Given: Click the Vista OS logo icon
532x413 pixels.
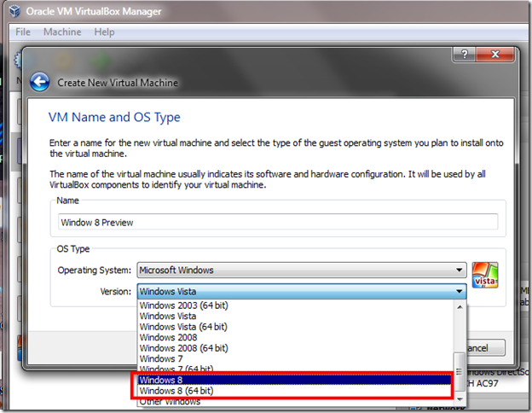Looking at the screenshot, I should pyautogui.click(x=485, y=275).
